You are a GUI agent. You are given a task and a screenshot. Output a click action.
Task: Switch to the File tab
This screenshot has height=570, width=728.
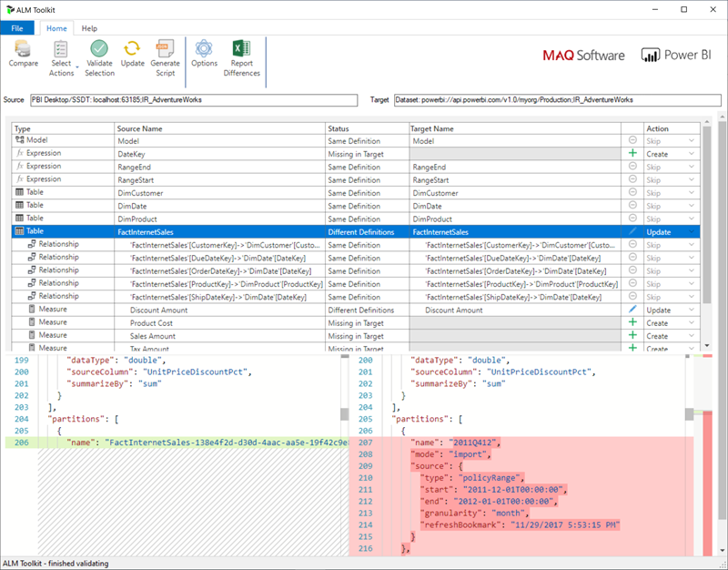coord(18,28)
